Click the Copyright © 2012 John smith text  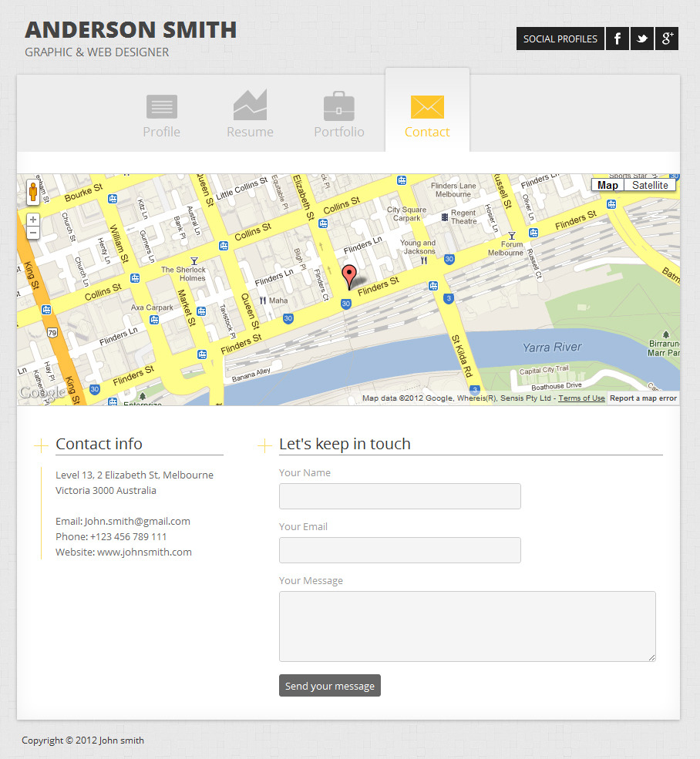point(82,741)
